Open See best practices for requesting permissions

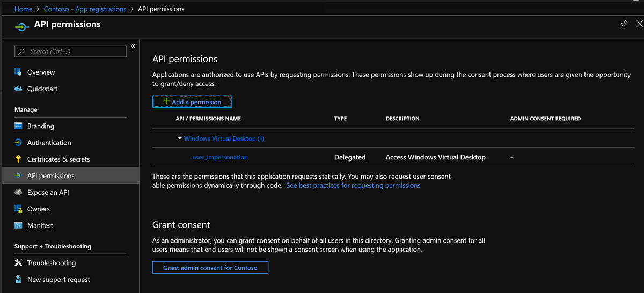[x=353, y=185]
